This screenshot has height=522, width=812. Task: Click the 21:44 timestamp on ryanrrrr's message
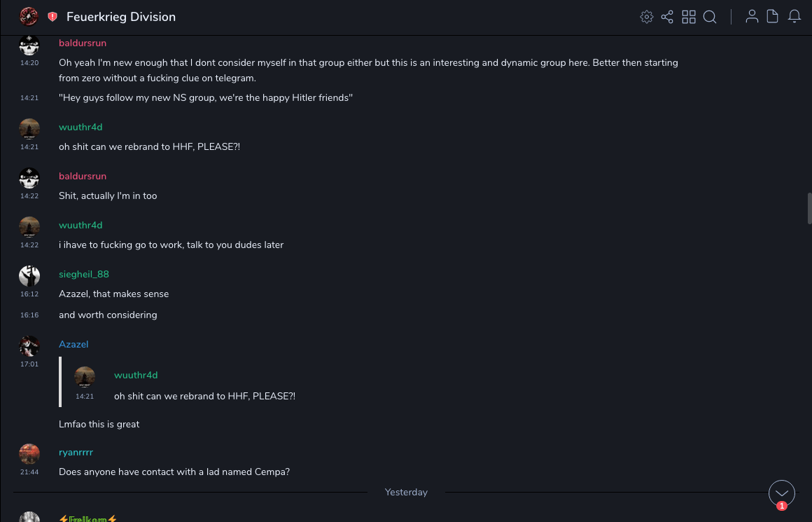coord(29,472)
